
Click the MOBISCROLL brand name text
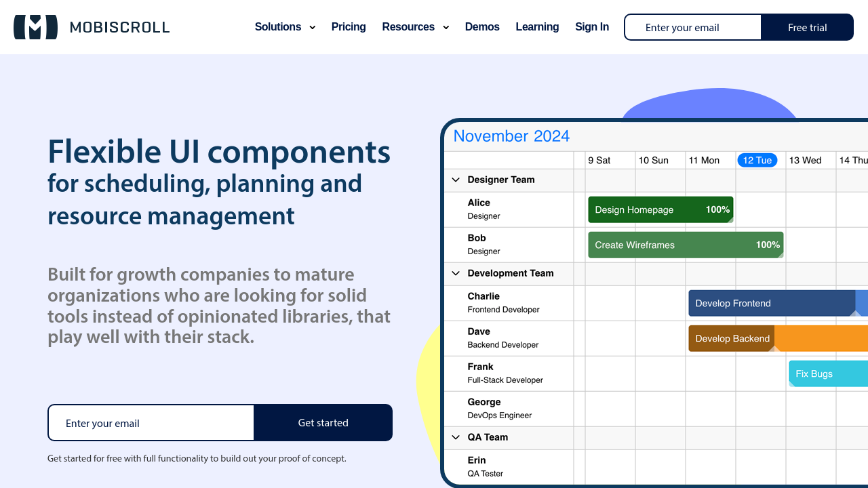pos(120,27)
